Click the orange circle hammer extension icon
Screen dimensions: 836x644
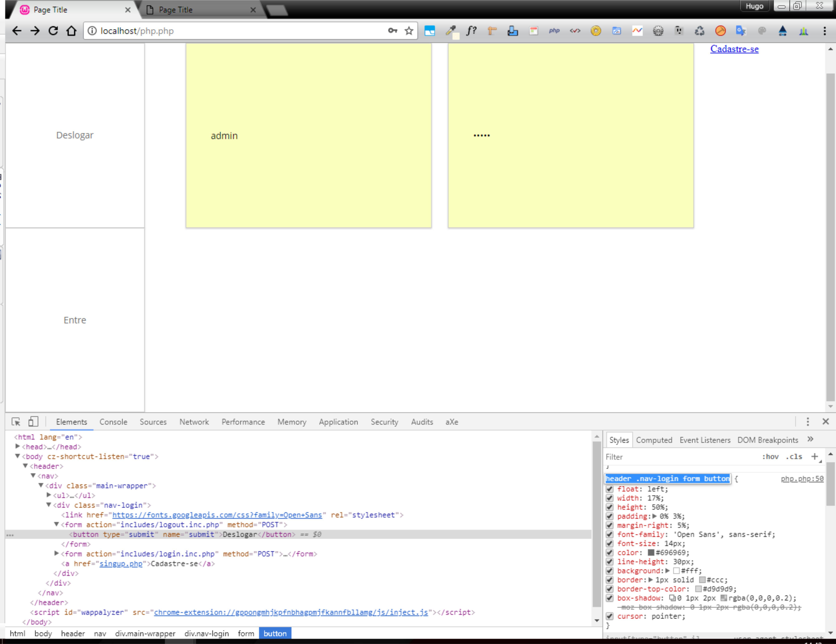720,31
